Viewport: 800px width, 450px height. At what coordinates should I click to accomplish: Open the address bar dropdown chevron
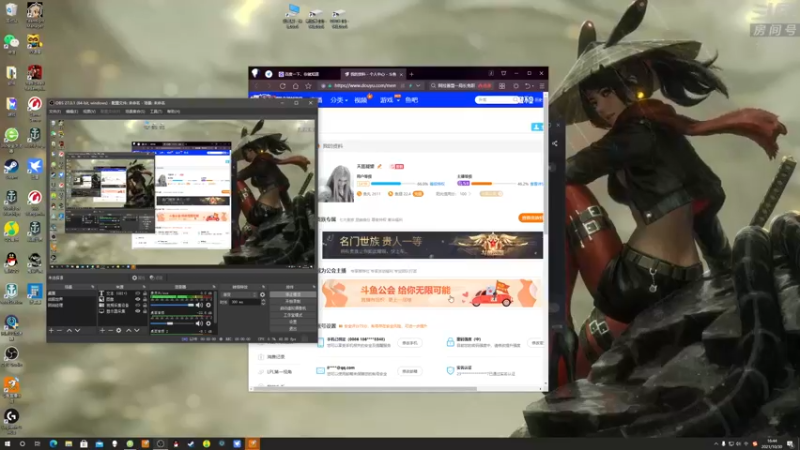point(418,86)
